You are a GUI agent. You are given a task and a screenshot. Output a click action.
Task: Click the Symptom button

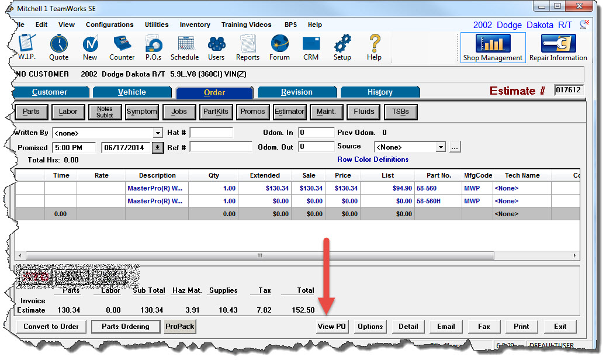pyautogui.click(x=142, y=112)
